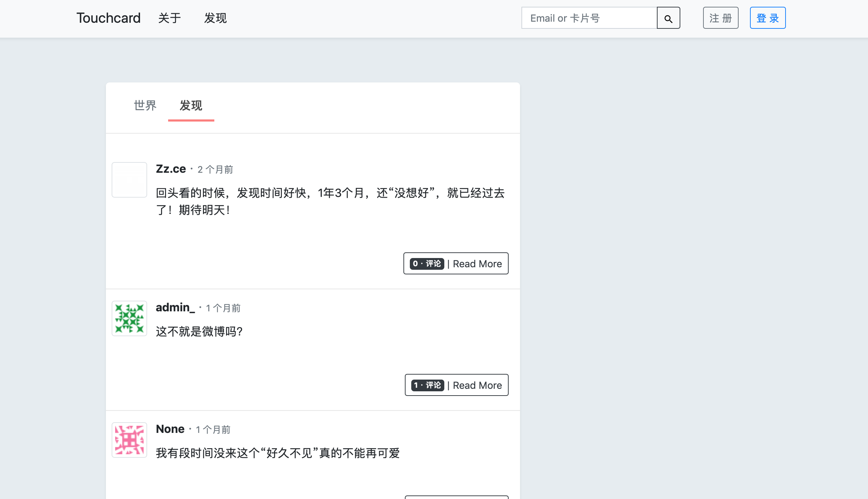Open admin_ user profile name
Image resolution: width=868 pixels, height=499 pixels.
coord(175,307)
